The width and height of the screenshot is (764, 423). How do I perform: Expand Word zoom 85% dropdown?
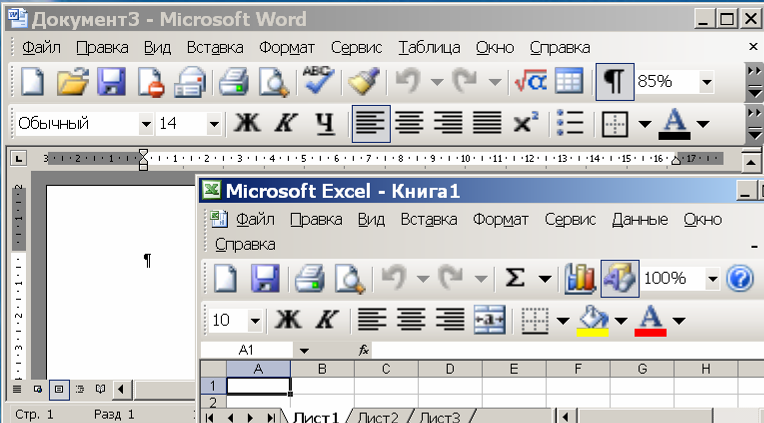coord(707,81)
